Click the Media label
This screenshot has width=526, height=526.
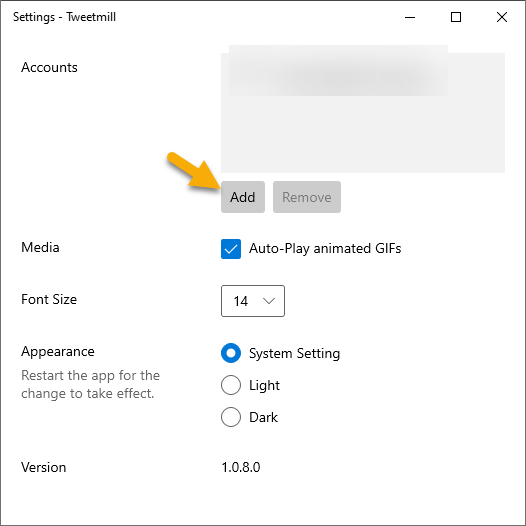(40, 247)
